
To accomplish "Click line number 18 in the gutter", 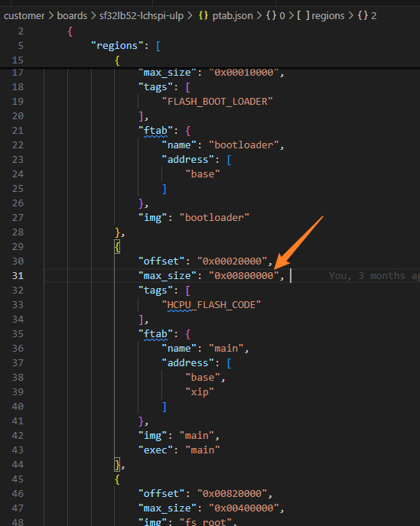I will pos(18,87).
